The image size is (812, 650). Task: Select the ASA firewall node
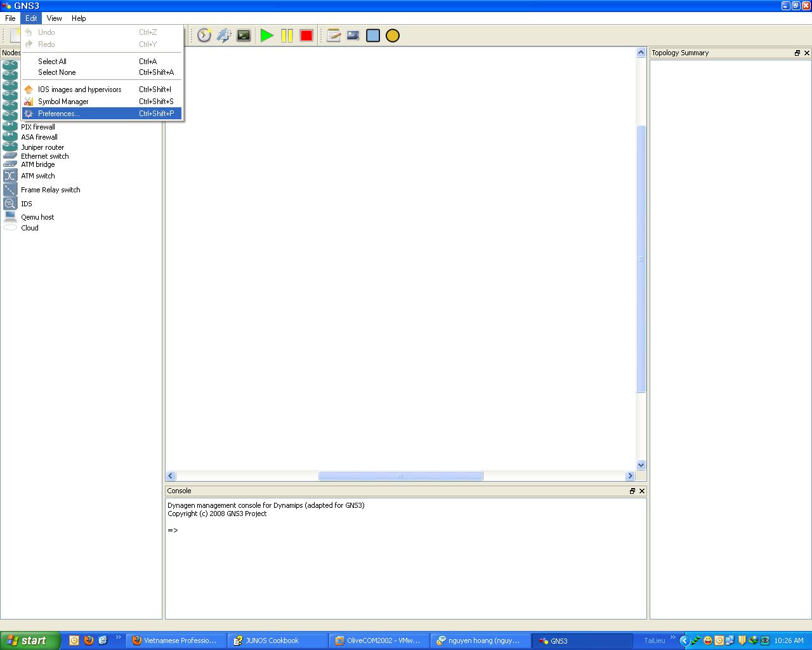point(39,137)
